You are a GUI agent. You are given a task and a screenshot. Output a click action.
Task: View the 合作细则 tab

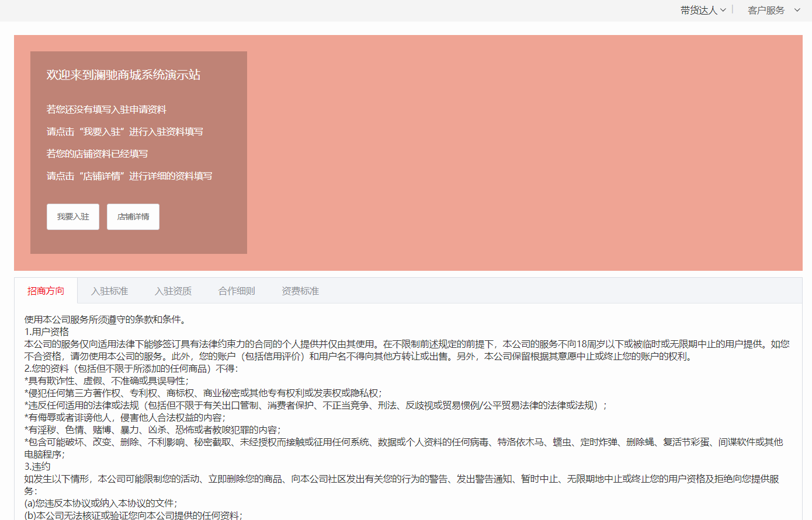(x=237, y=291)
